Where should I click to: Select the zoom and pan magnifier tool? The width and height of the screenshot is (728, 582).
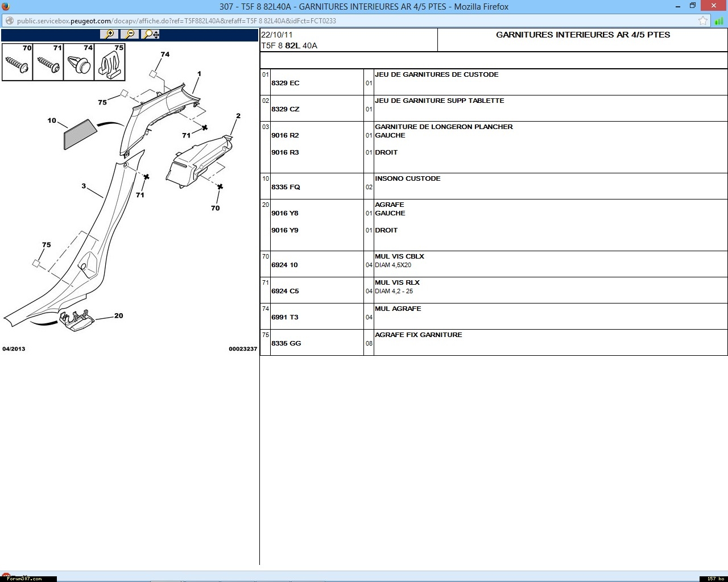tap(151, 34)
